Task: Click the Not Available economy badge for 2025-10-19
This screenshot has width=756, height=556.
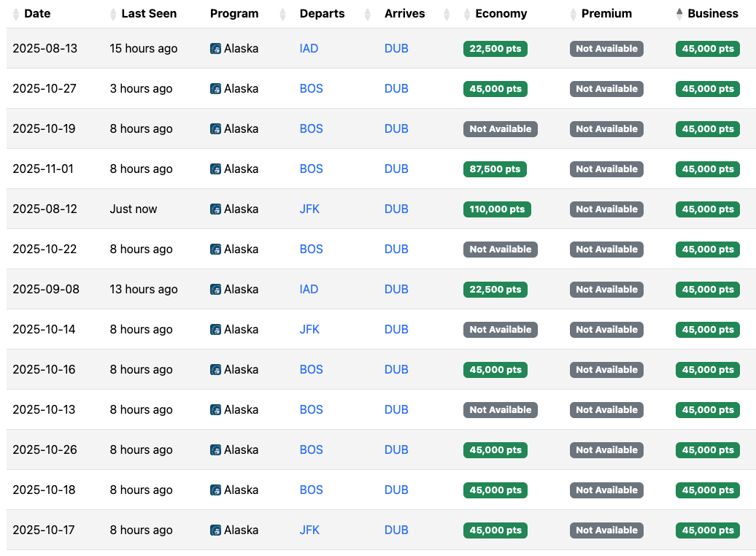Action: pos(501,129)
